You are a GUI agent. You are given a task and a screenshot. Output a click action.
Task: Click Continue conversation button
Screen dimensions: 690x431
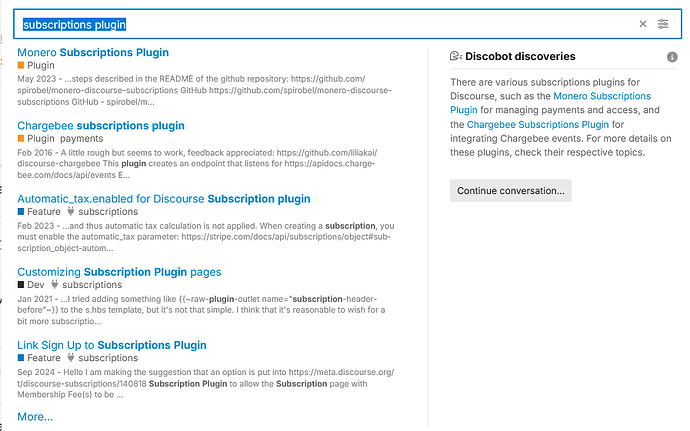pos(510,191)
